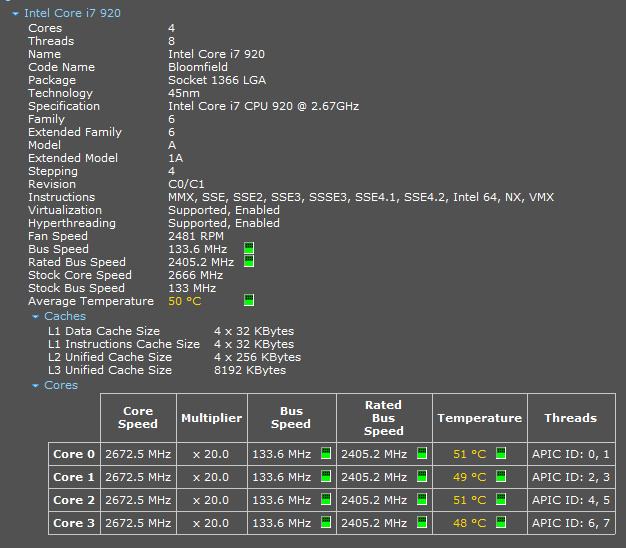626x548 pixels.
Task: Click the Threads column header
Action: pyautogui.click(x=570, y=418)
